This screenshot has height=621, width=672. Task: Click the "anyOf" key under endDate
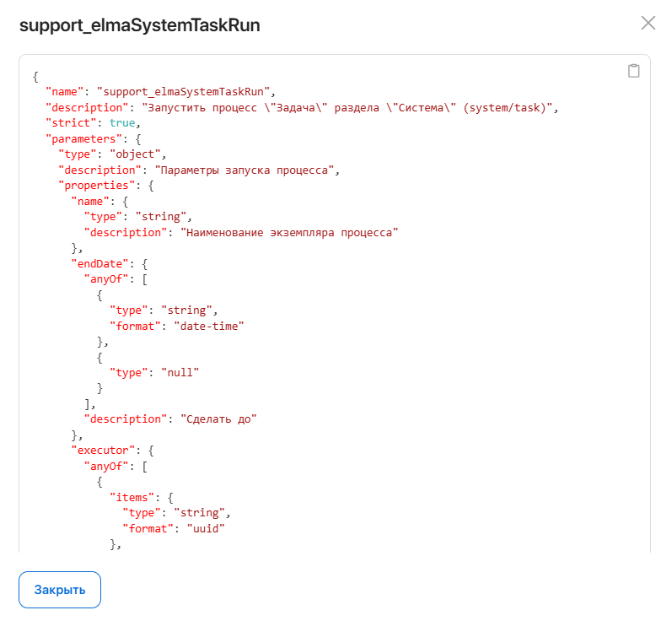pos(107,278)
